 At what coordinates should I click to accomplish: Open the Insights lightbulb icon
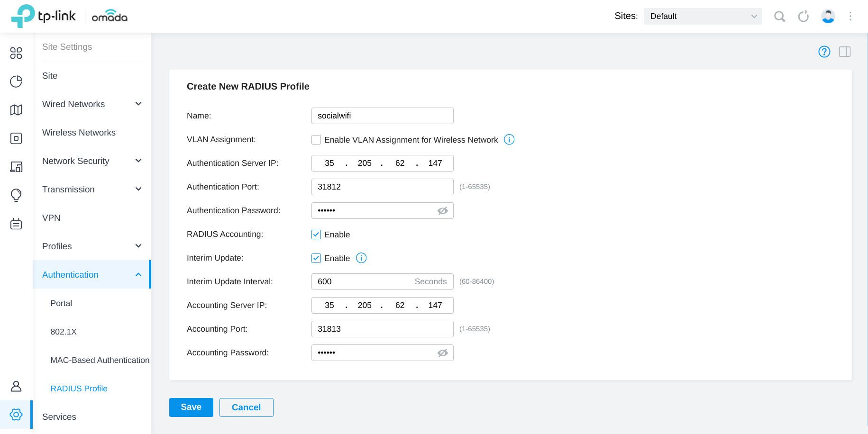[16, 195]
